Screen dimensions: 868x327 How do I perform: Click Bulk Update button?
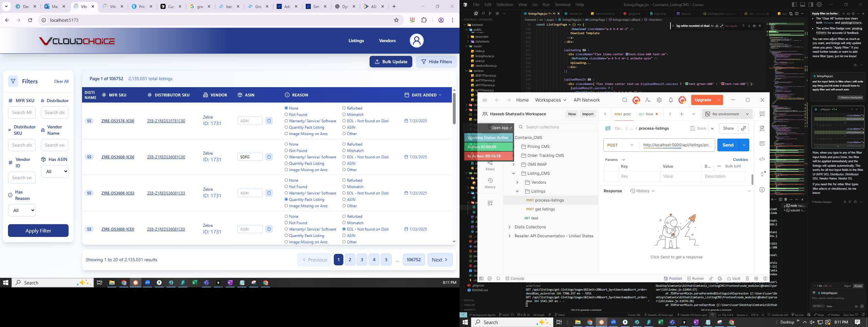[391, 62]
